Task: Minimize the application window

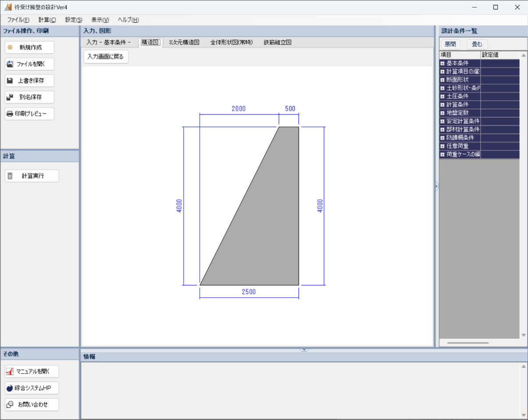Action: pos(474,7)
